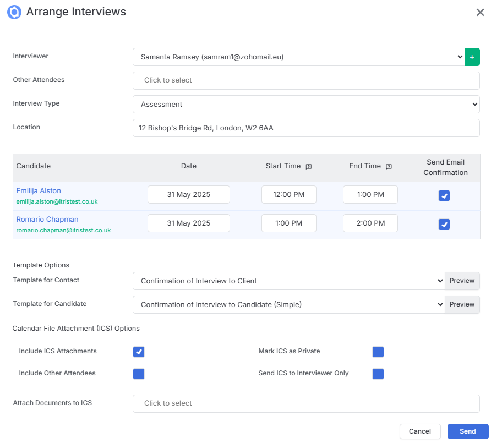Viewport: 491px width, 448px height.
Task: Click the Location address field
Action: (306, 128)
